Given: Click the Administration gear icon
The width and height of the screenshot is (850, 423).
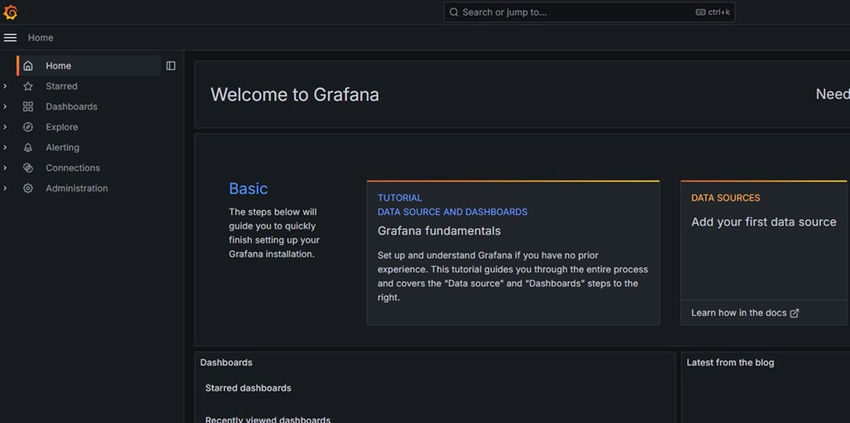Looking at the screenshot, I should coord(28,188).
